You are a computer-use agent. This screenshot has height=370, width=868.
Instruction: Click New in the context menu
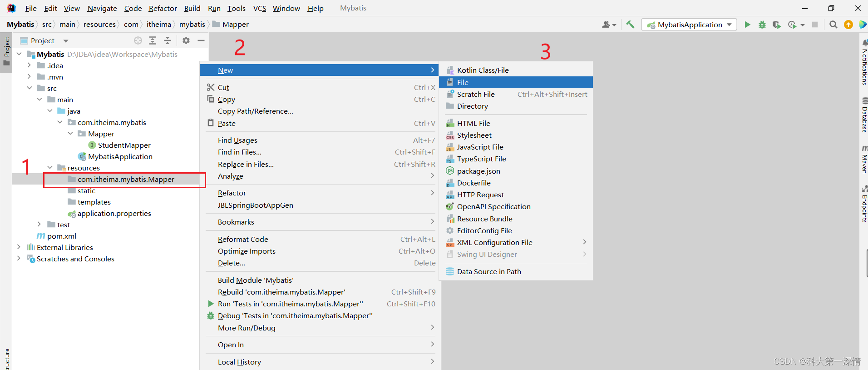[x=319, y=70]
